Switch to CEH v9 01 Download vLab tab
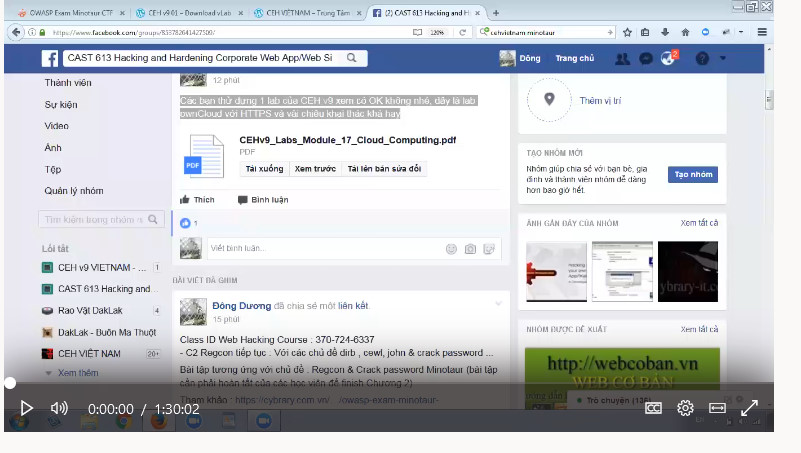The width and height of the screenshot is (801, 453). coord(190,13)
